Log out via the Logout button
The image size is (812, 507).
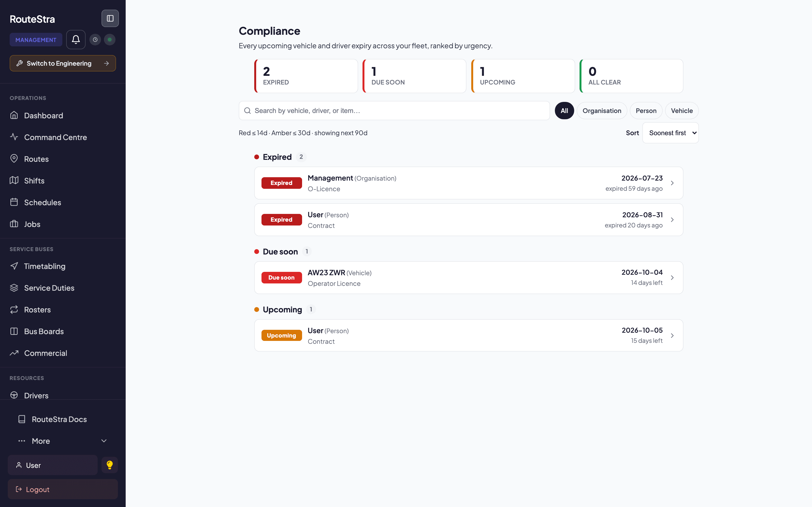coord(63,489)
